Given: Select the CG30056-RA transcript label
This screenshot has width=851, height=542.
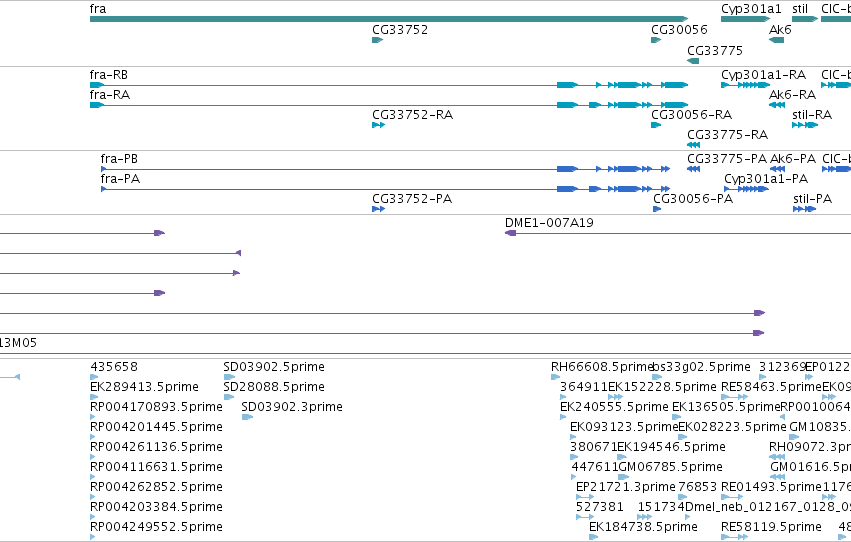Looking at the screenshot, I should (x=691, y=115).
